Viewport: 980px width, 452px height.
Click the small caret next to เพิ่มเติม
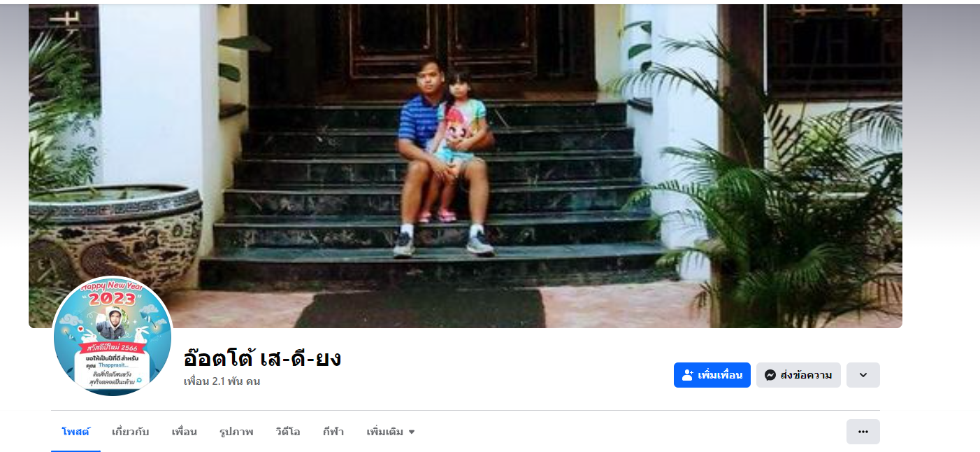(x=412, y=432)
